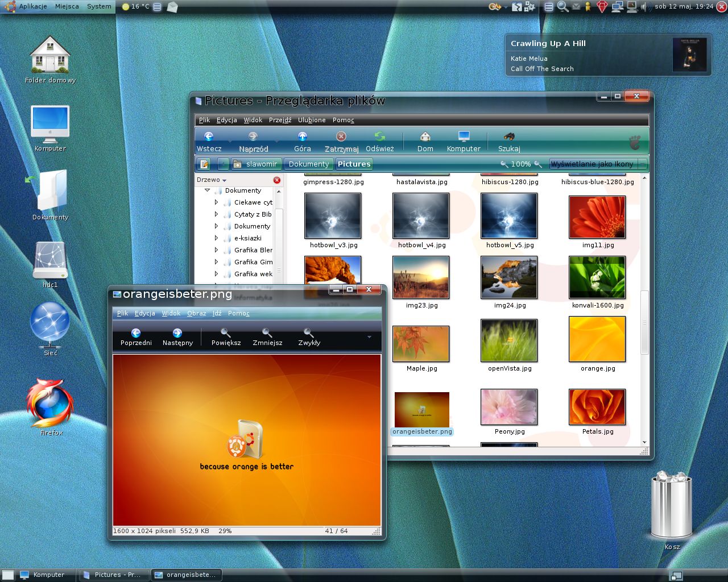Image resolution: width=728 pixels, height=582 pixels.
Task: Select the Petals.jpg thumbnail
Action: 597,407
